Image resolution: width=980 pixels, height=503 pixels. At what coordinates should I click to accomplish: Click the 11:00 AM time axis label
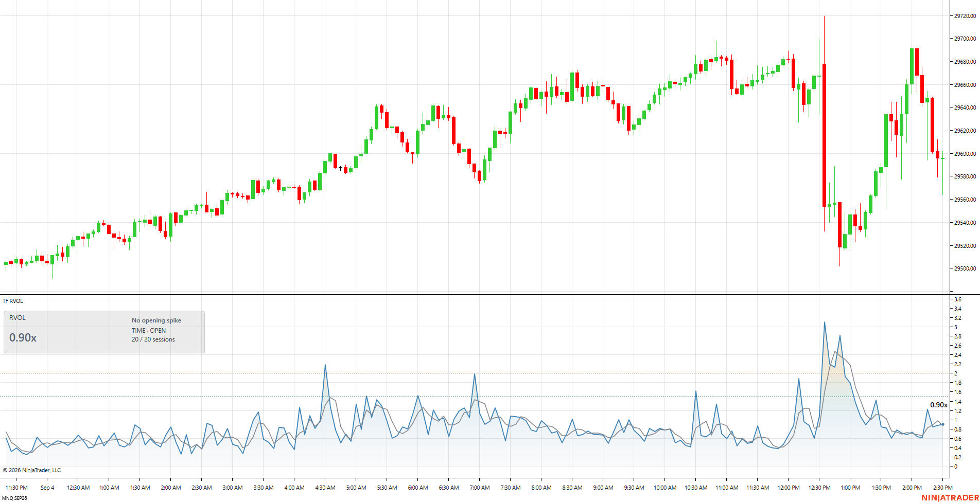tap(727, 488)
